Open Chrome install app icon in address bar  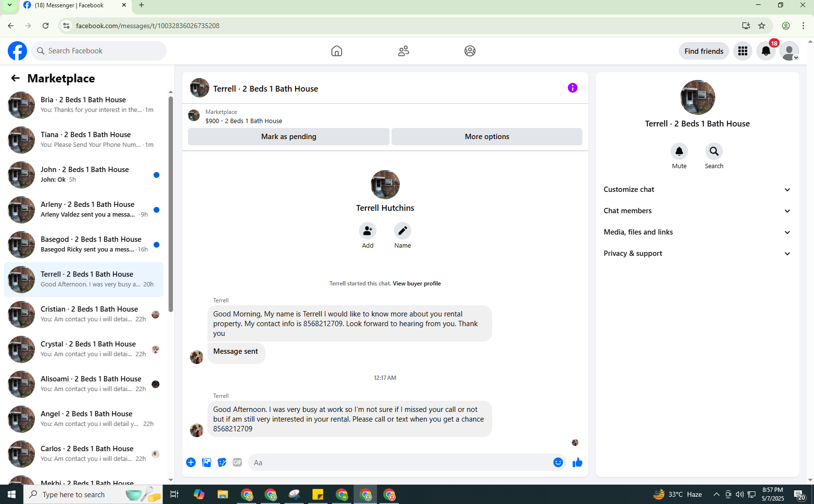click(x=746, y=26)
